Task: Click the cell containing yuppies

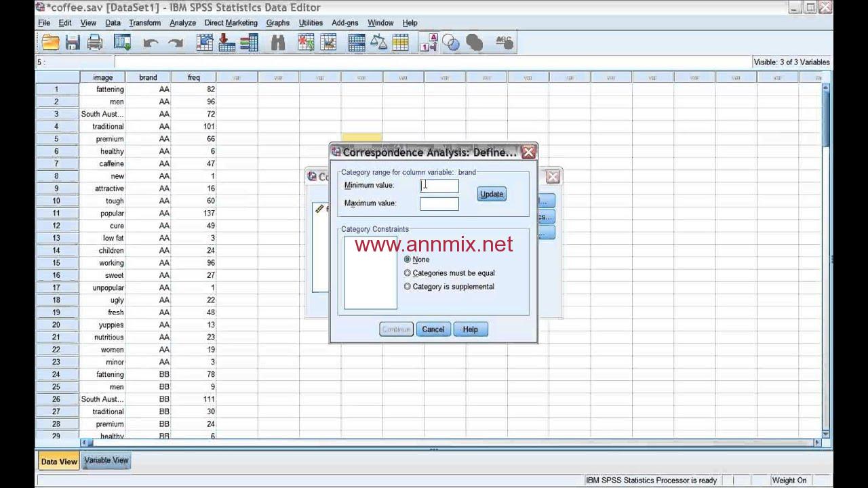Action: 103,325
